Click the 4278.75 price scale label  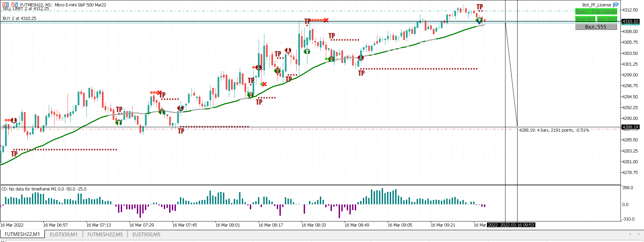coord(630,172)
